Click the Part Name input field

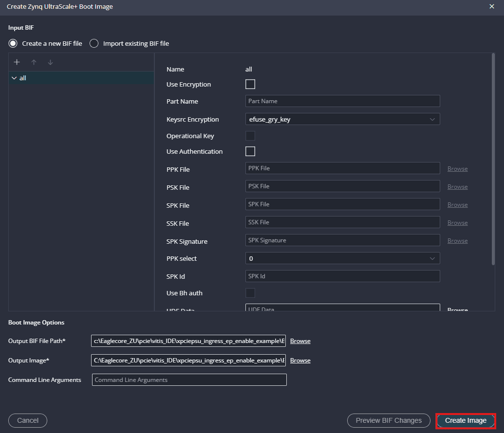[x=342, y=101]
